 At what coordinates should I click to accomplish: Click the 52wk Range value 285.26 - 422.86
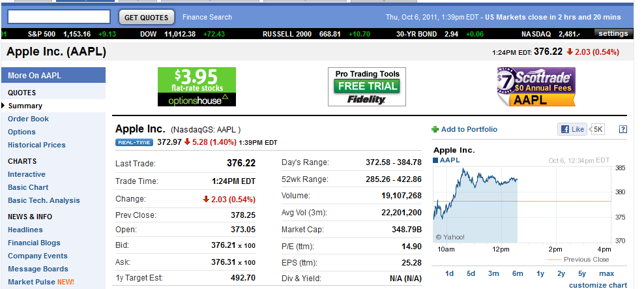click(x=394, y=179)
